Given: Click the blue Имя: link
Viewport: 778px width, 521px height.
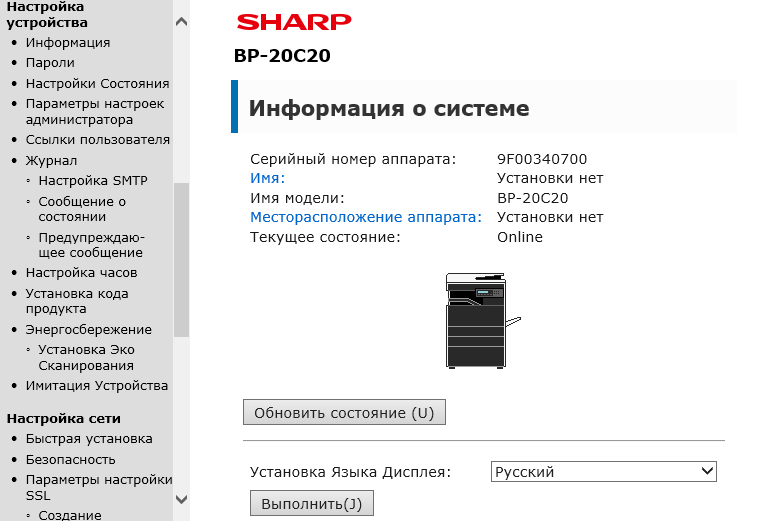Looking at the screenshot, I should pos(267,178).
